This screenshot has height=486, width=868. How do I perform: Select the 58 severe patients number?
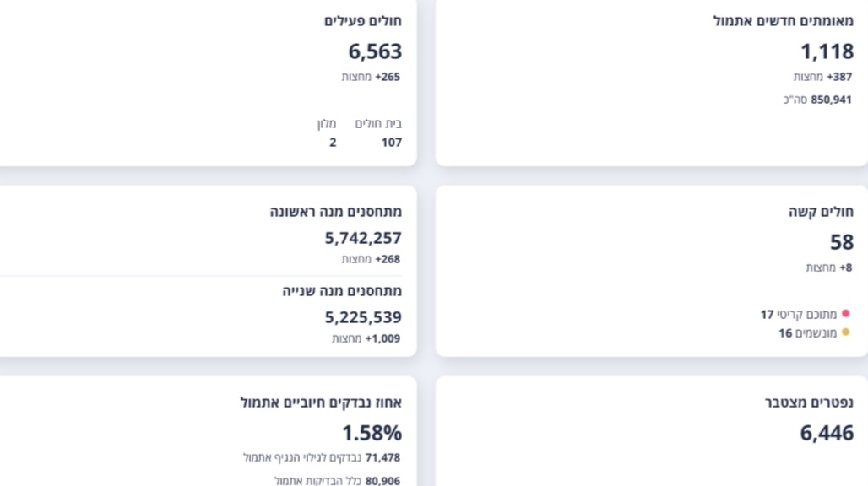(841, 243)
